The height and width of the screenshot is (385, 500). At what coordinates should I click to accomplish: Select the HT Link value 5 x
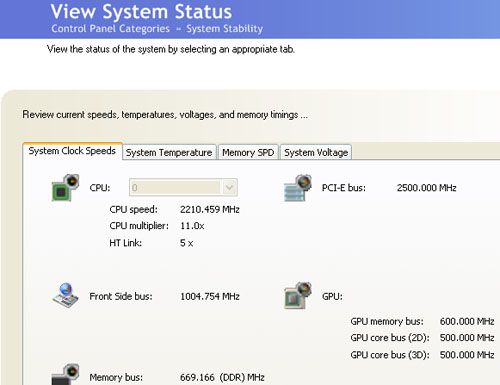click(x=187, y=243)
